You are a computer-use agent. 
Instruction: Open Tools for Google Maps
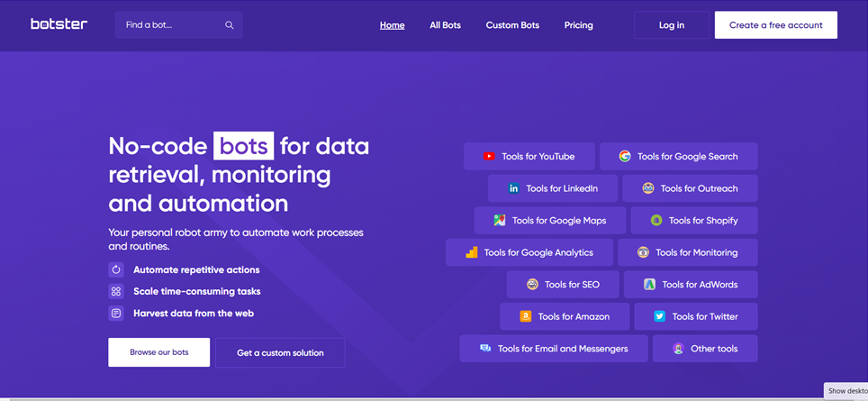click(x=550, y=221)
